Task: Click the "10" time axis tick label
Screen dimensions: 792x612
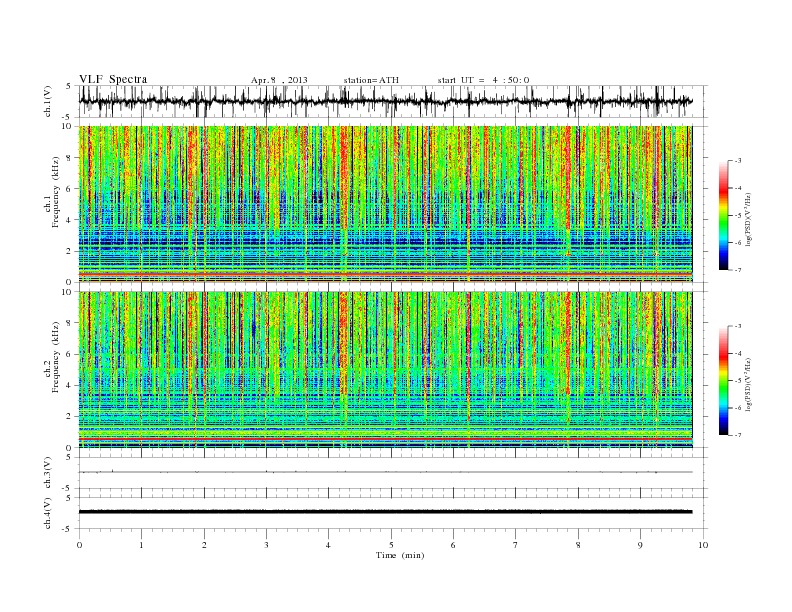Action: (x=703, y=545)
